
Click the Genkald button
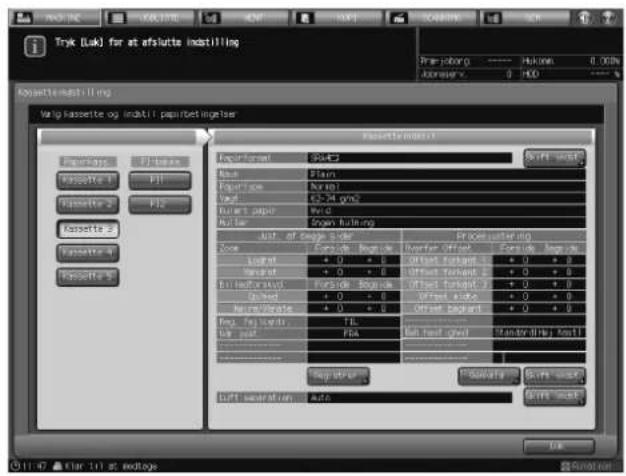pyautogui.click(x=489, y=376)
